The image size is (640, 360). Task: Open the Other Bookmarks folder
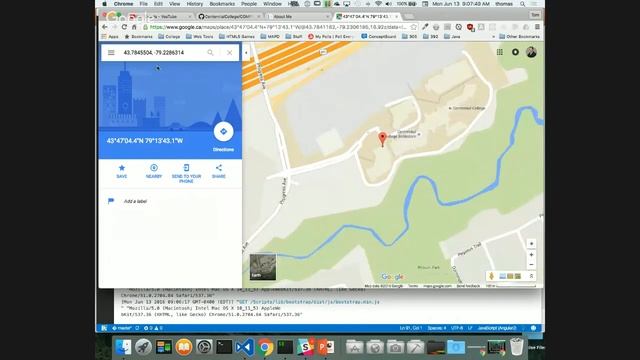click(519, 37)
